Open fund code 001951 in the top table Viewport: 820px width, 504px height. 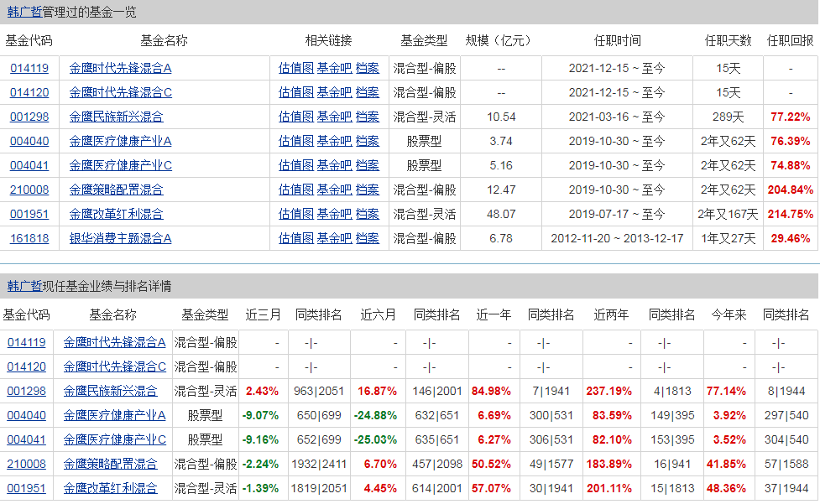click(29, 214)
